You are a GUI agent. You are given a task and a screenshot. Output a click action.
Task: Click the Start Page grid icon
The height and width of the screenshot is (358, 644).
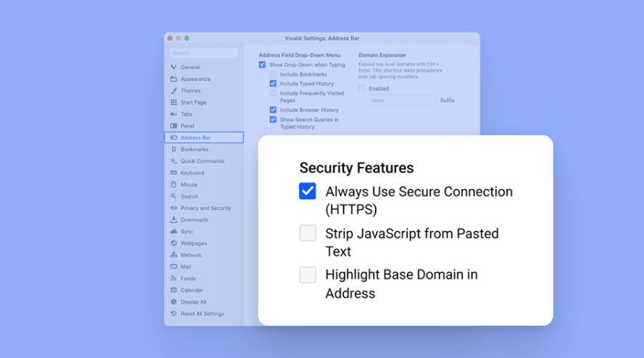[x=174, y=102]
